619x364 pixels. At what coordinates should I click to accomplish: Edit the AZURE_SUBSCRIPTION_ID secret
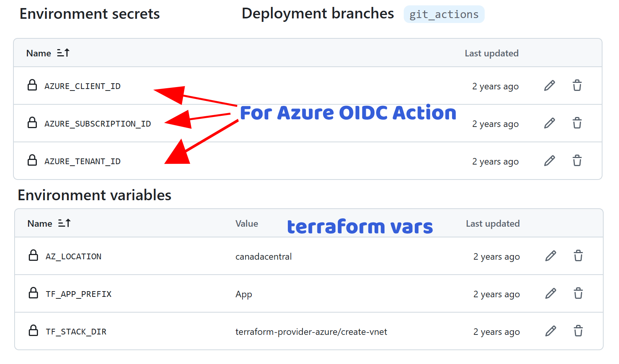549,123
